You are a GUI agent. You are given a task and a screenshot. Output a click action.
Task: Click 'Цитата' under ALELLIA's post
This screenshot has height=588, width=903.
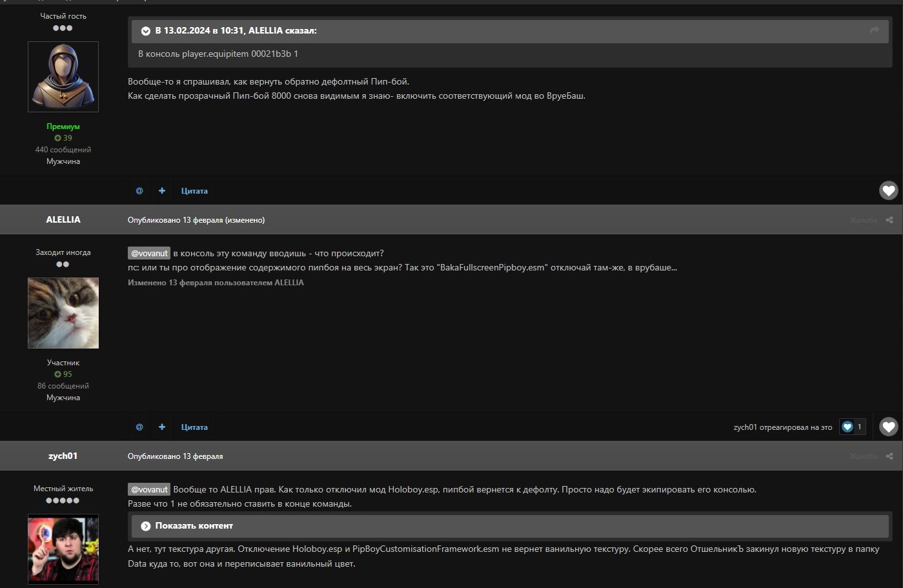click(x=194, y=427)
